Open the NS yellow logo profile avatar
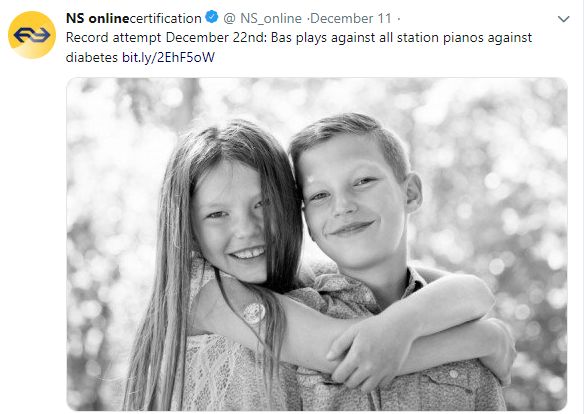The image size is (584, 414). pyautogui.click(x=32, y=35)
